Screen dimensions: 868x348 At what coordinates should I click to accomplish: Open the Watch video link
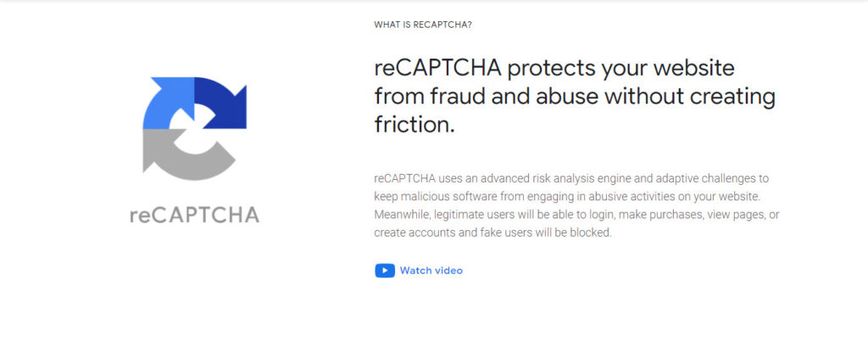click(431, 271)
